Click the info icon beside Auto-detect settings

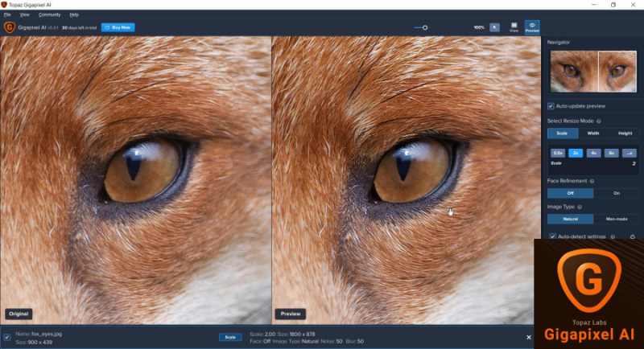click(x=613, y=236)
